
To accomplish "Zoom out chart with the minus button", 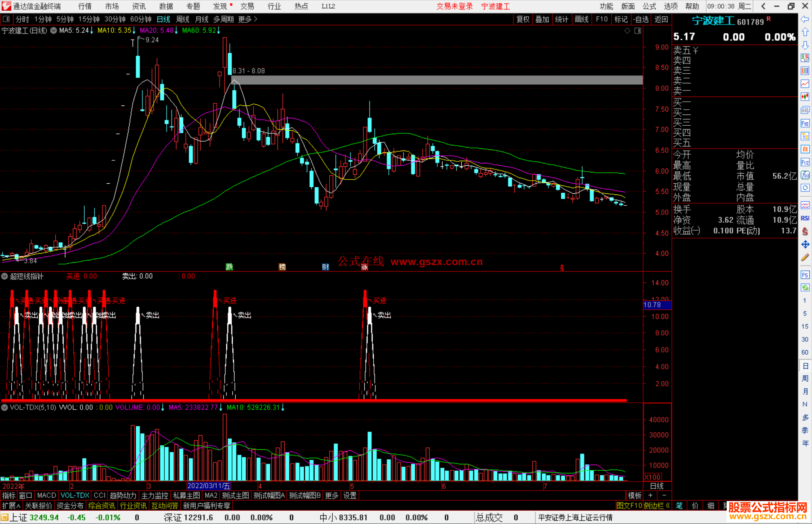I will [x=664, y=495].
